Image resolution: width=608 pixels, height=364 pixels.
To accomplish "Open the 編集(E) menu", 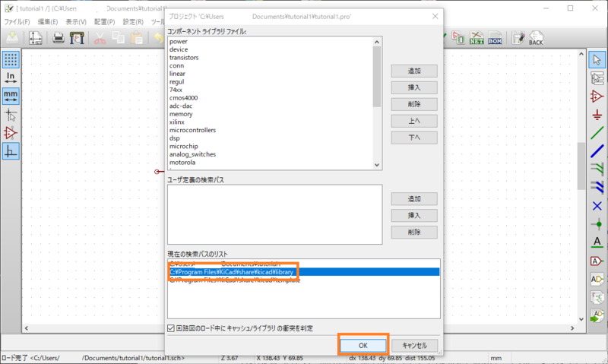I will [48, 22].
